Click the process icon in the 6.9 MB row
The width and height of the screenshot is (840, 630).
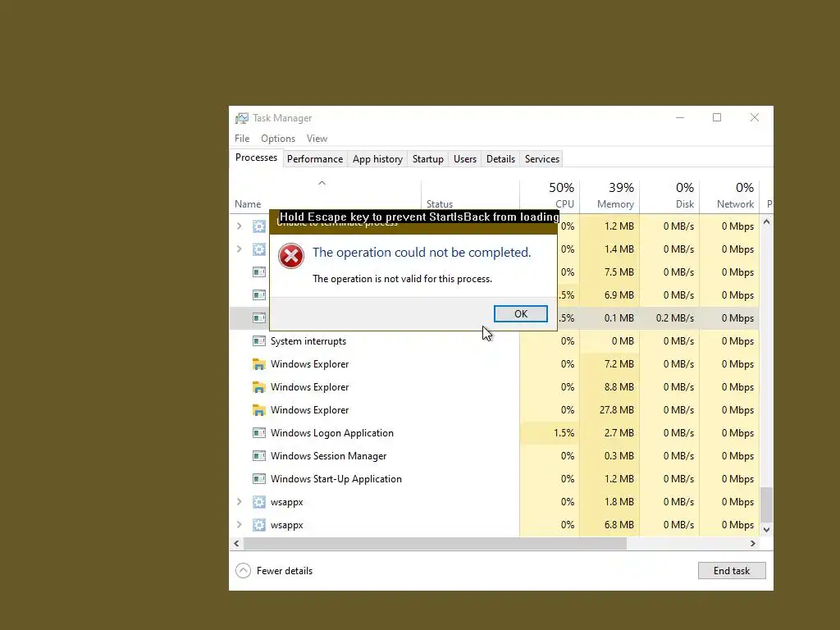259,295
